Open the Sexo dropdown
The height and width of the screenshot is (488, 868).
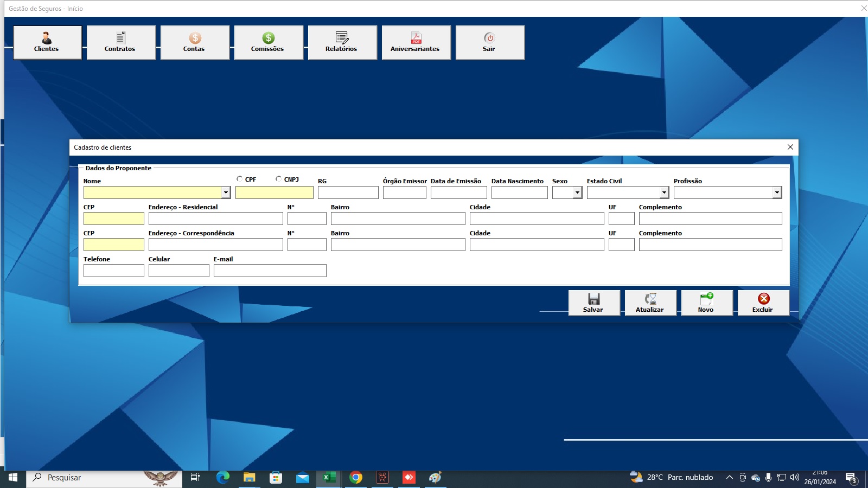pos(577,192)
